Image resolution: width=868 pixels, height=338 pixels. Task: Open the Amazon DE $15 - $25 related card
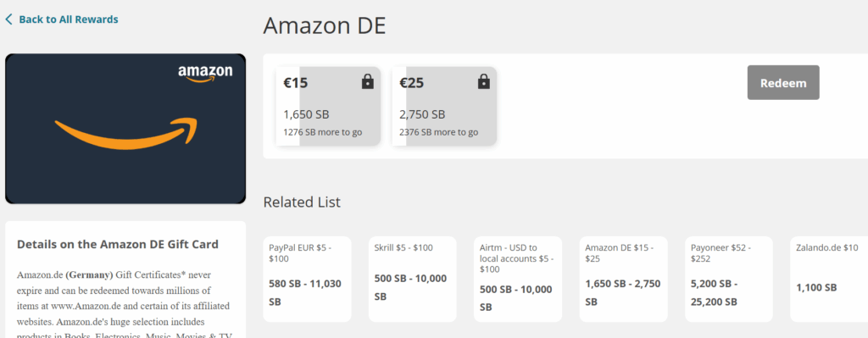(x=623, y=279)
